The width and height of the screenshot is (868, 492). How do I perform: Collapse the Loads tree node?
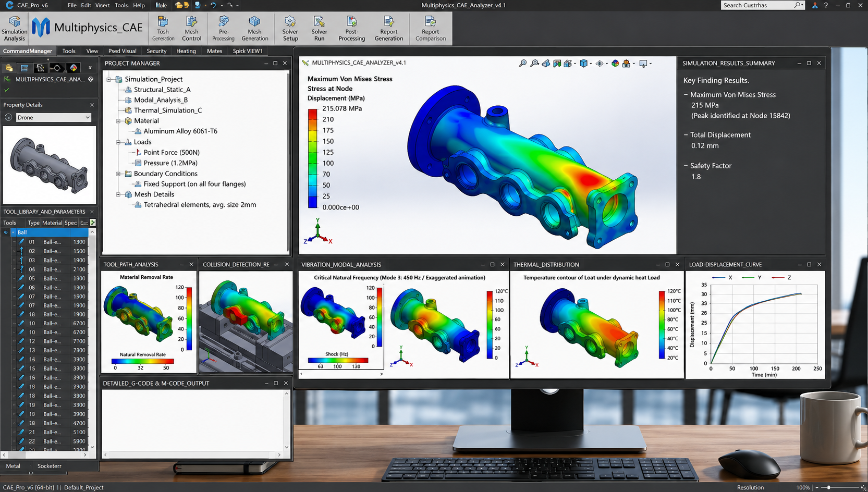pos(118,142)
